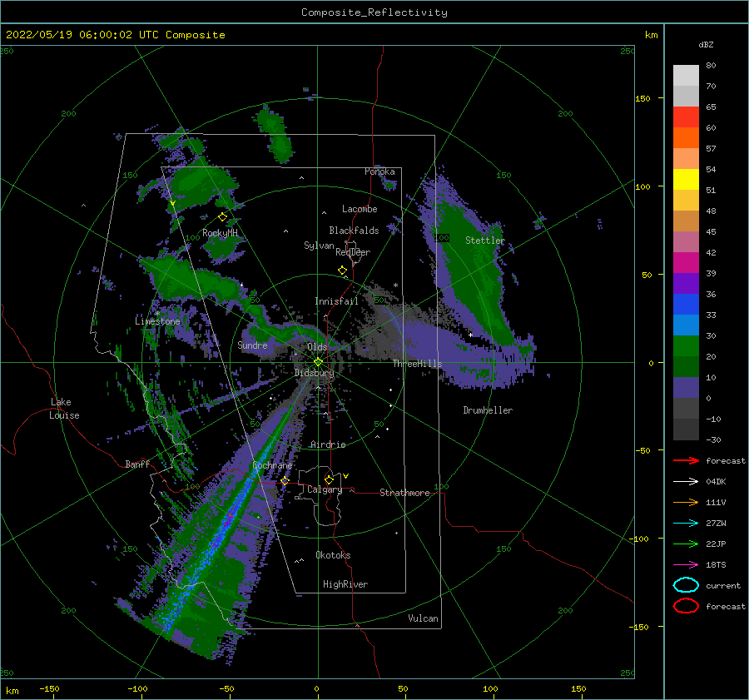
Task: Click the Lake Louise label
Action: click(x=64, y=409)
